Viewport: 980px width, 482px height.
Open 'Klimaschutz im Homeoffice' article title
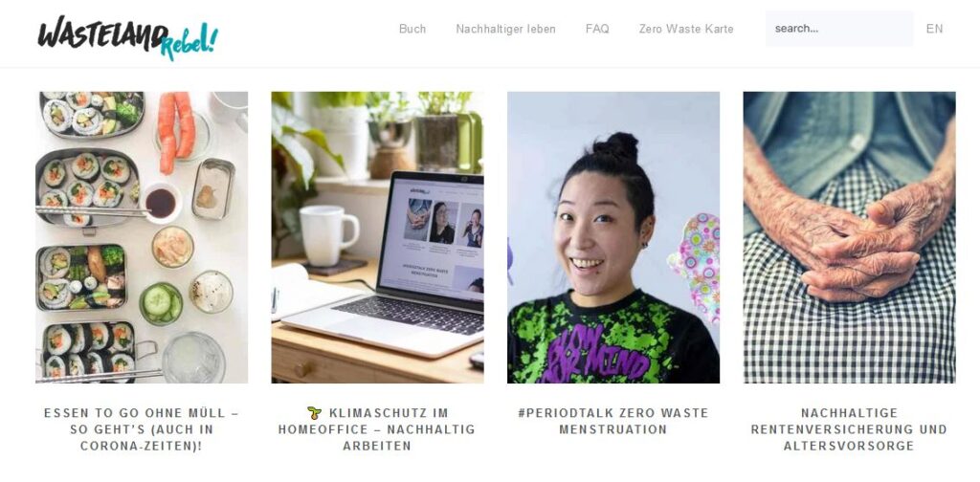point(377,429)
